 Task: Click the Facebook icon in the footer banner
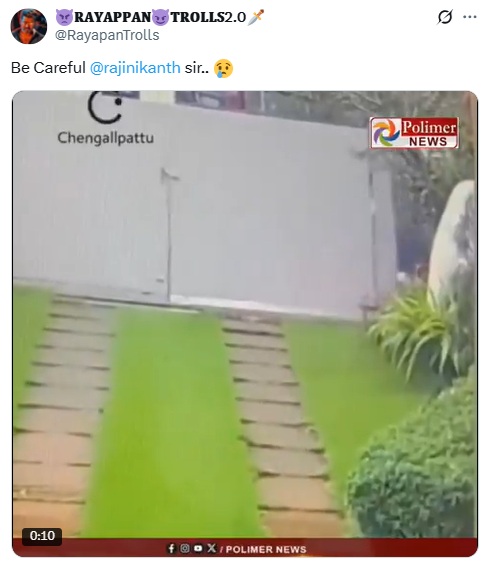pyautogui.click(x=172, y=548)
